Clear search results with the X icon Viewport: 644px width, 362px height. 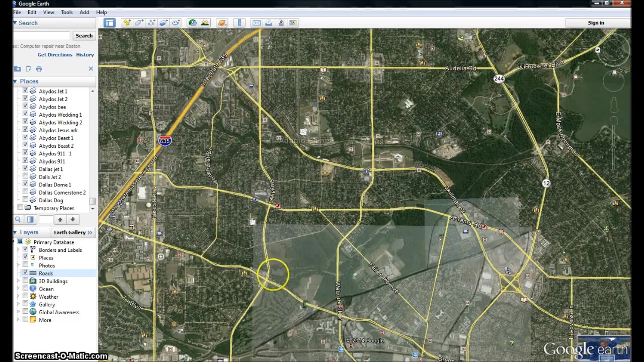pos(91,69)
